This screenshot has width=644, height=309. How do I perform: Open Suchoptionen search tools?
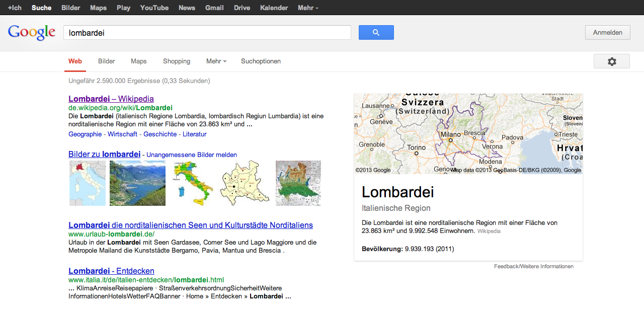click(261, 61)
